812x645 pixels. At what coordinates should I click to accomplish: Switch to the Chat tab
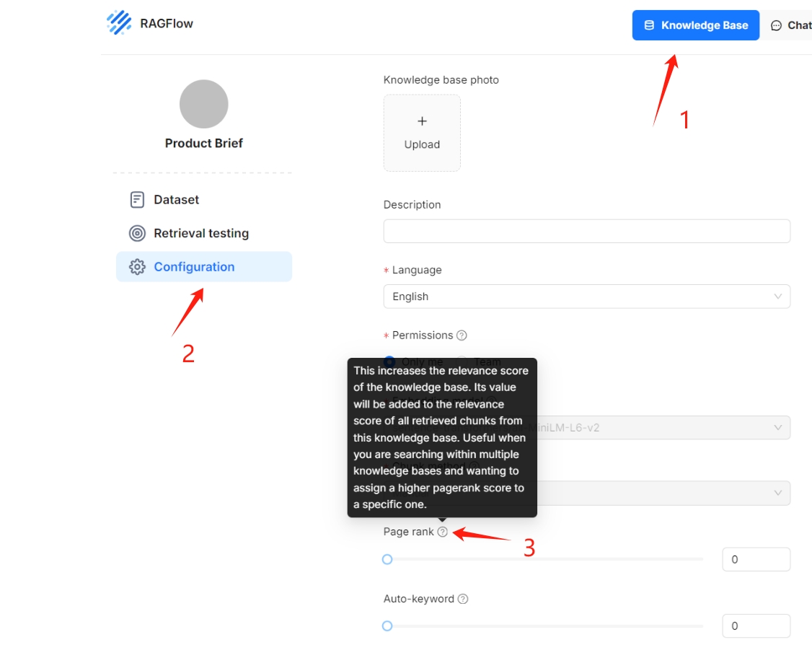pos(790,25)
